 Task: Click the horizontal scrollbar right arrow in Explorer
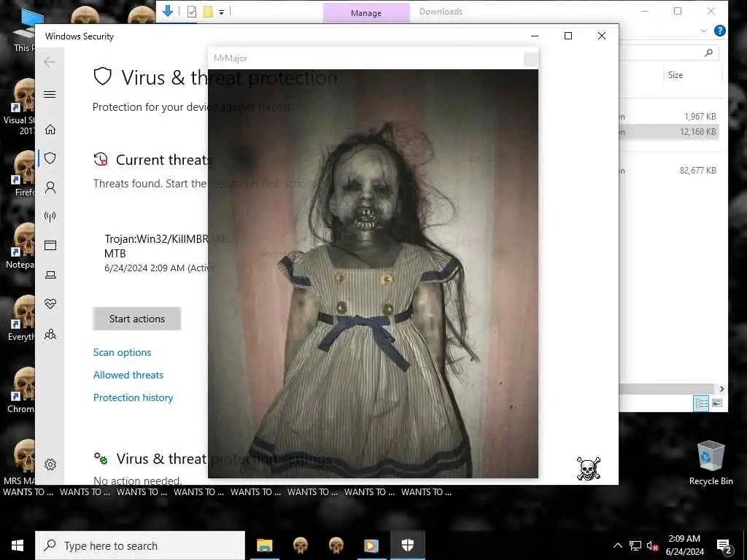721,389
